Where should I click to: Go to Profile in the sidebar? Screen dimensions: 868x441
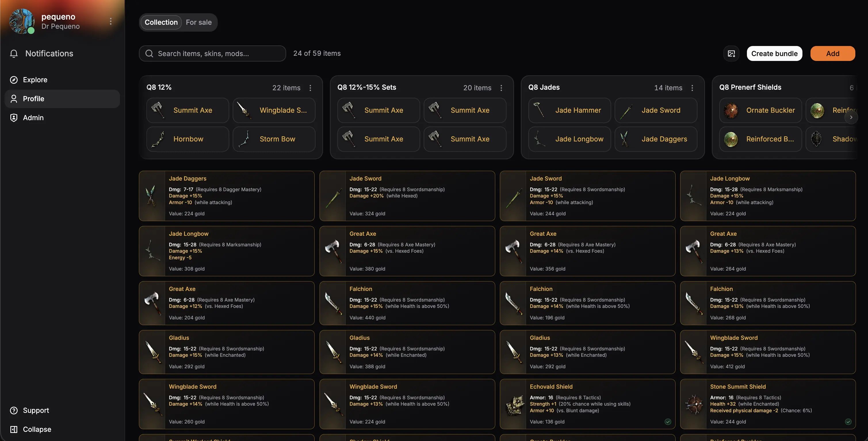click(62, 99)
